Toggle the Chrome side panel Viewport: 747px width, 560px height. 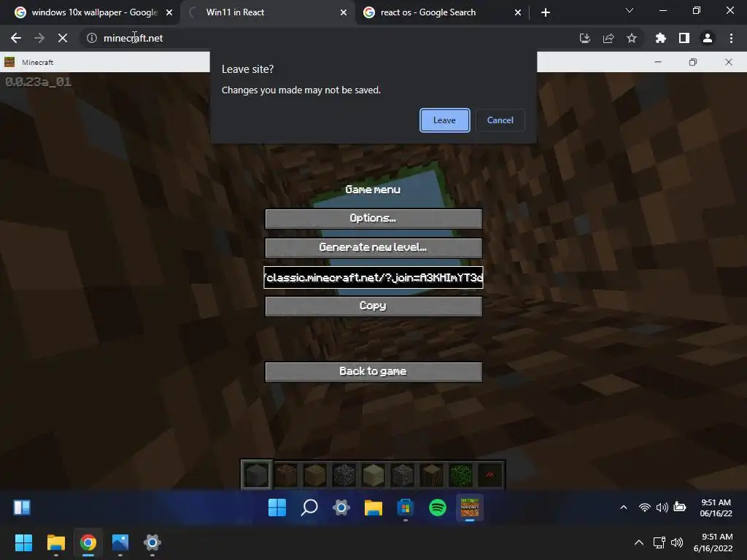tap(684, 38)
